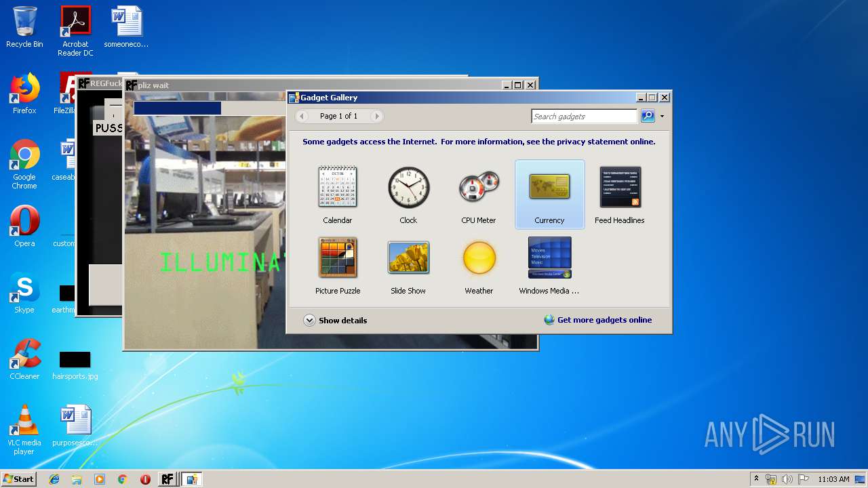Maximize the pliz wait window
This screenshot has width=868, height=488.
(518, 85)
